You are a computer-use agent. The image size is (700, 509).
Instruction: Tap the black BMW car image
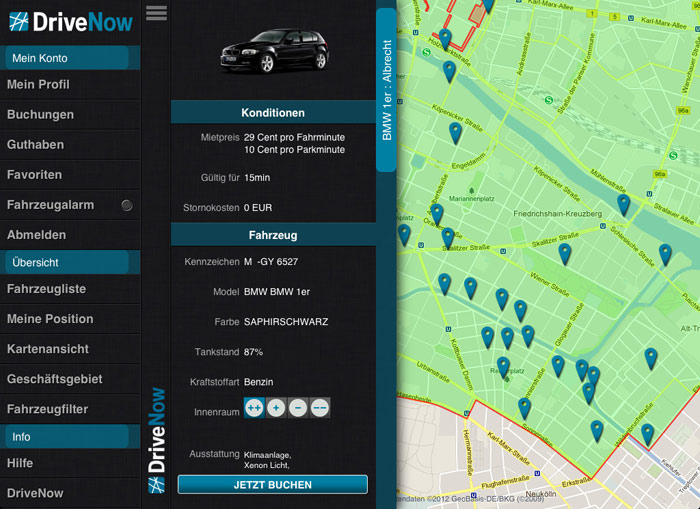275,50
